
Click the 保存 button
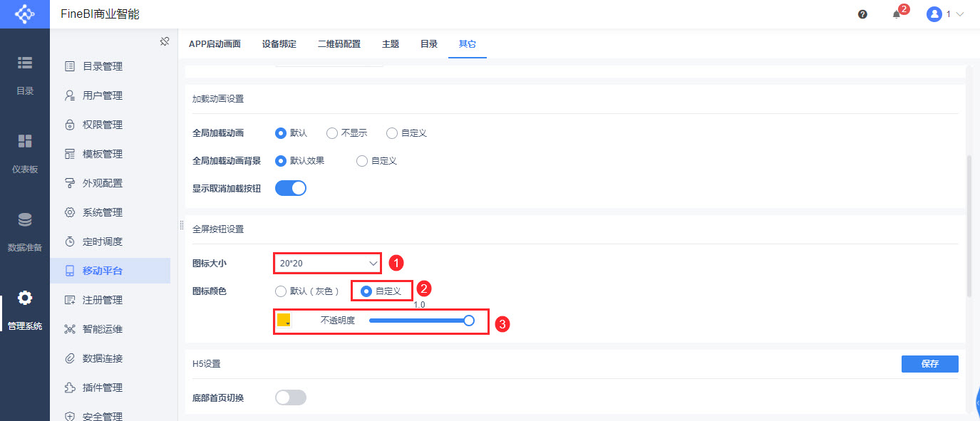929,364
